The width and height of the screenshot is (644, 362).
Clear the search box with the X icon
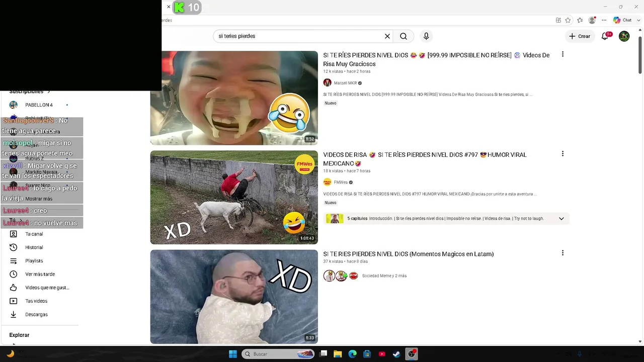click(387, 36)
